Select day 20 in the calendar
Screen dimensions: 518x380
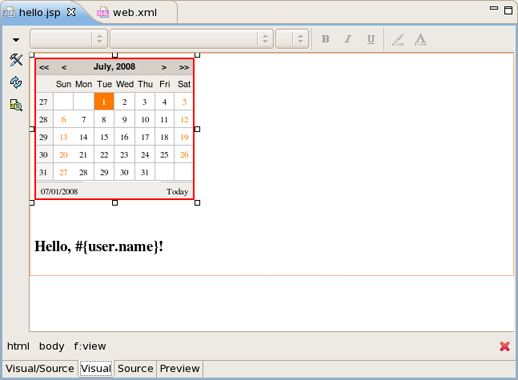(x=64, y=155)
